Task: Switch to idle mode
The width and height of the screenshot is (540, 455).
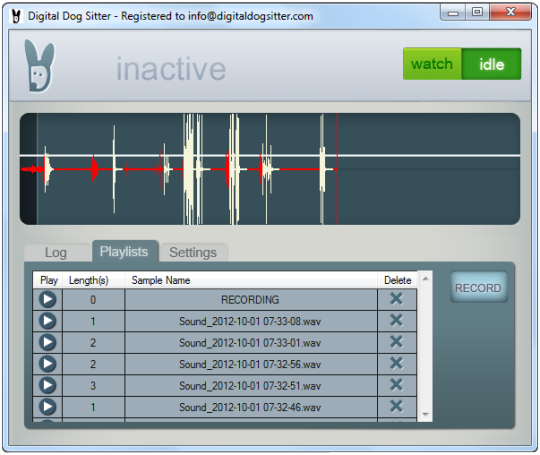Action: (x=491, y=64)
